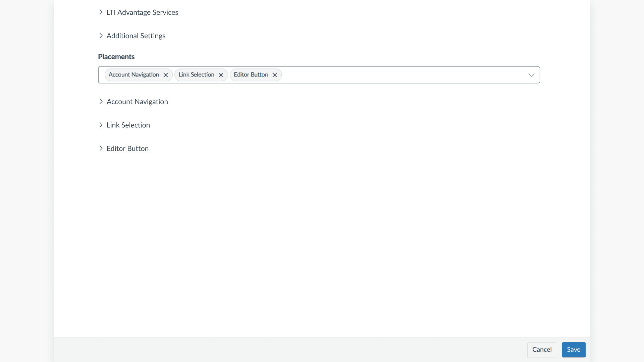Click the chevron beside Account Navigation section
Viewport: 644px width, 362px height.
[101, 102]
